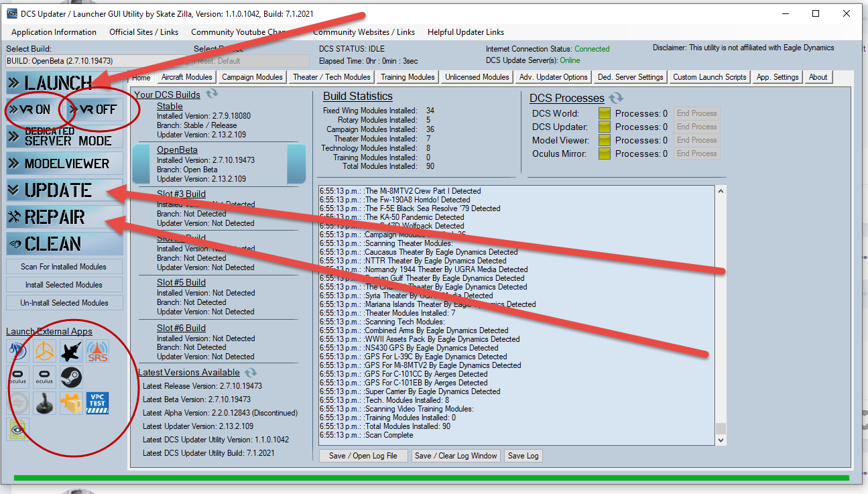Refresh the Your DCS Builds list
Screen dimensions: 868x494
pyautogui.click(x=212, y=95)
